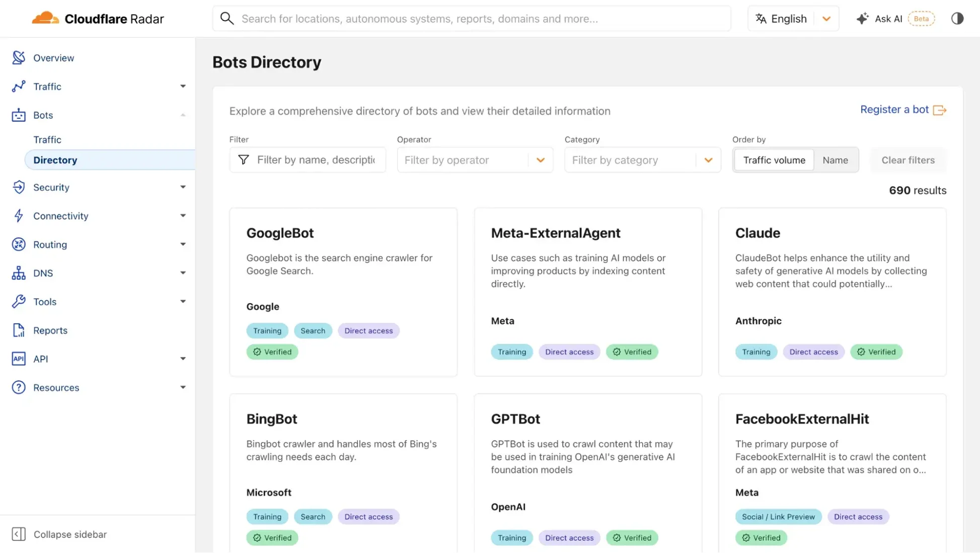
Task: Click the Tools wrench icon
Action: 19,302
